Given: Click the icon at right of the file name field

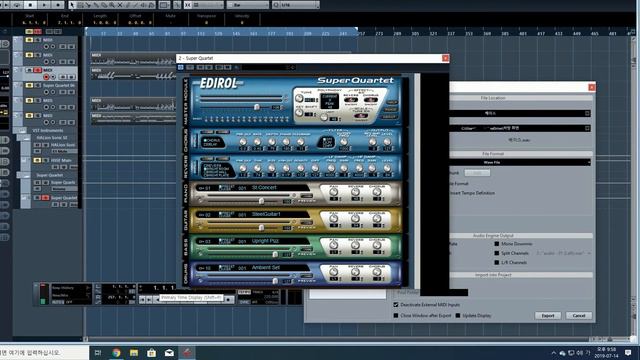Looking at the screenshot, I should (587, 113).
